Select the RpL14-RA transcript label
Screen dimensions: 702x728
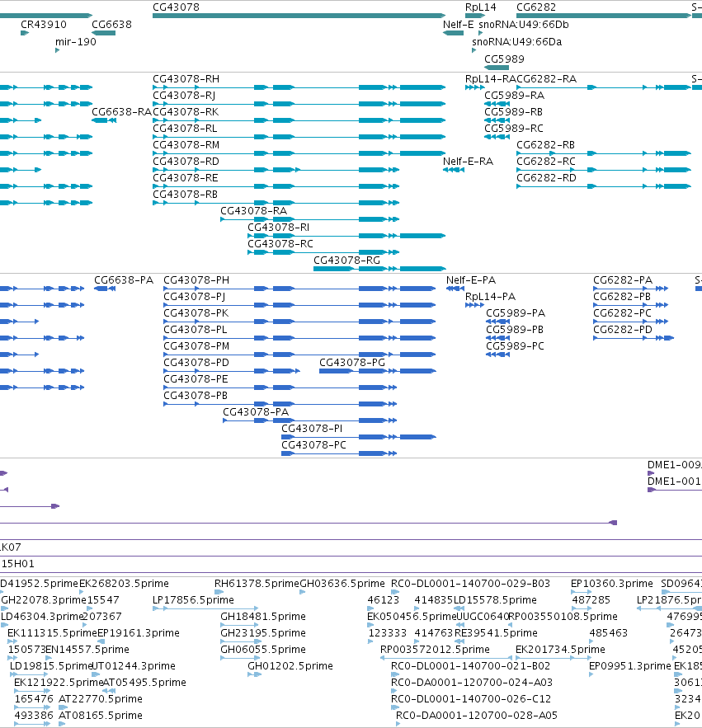(x=491, y=79)
